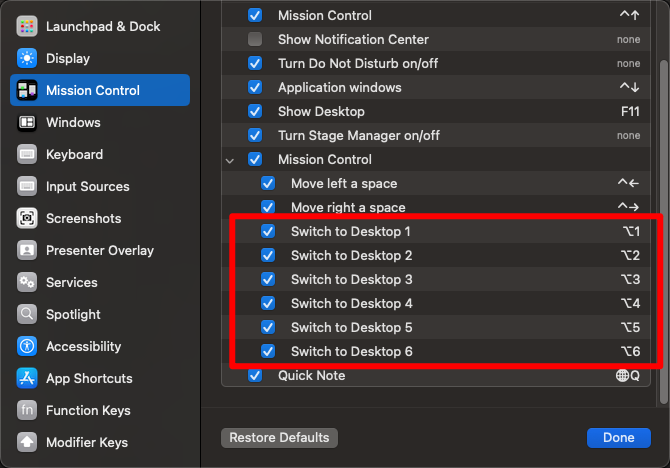Select Display in the sidebar list
This screenshot has width=670, height=468.
point(100,58)
